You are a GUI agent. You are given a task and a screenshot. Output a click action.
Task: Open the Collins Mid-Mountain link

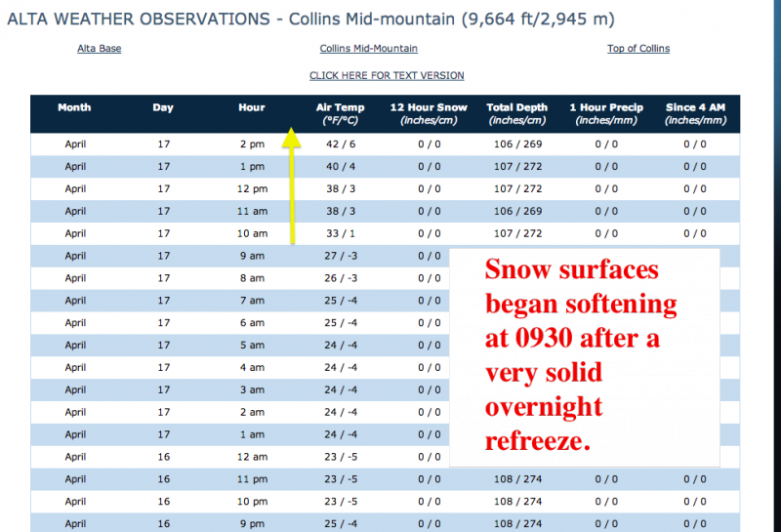[369, 48]
